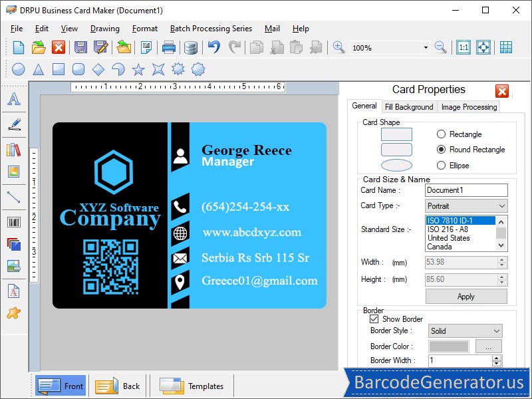The height and width of the screenshot is (399, 532).
Task: Select ISO 216 - A8 standard size
Action: [448, 229]
